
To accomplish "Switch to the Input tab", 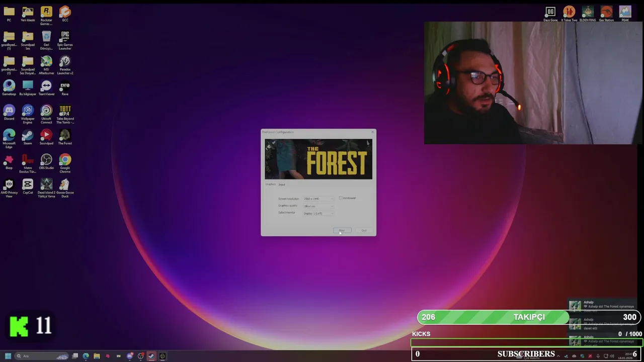I will 282,185.
